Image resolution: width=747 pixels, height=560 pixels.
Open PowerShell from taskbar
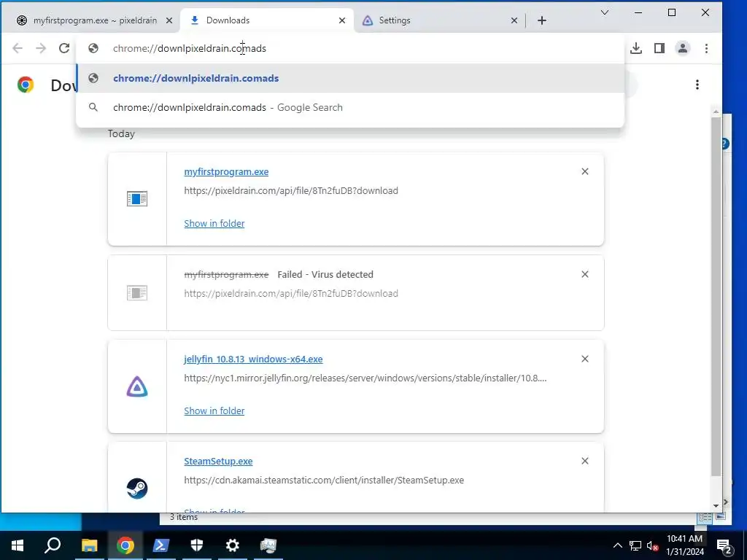[160, 545]
